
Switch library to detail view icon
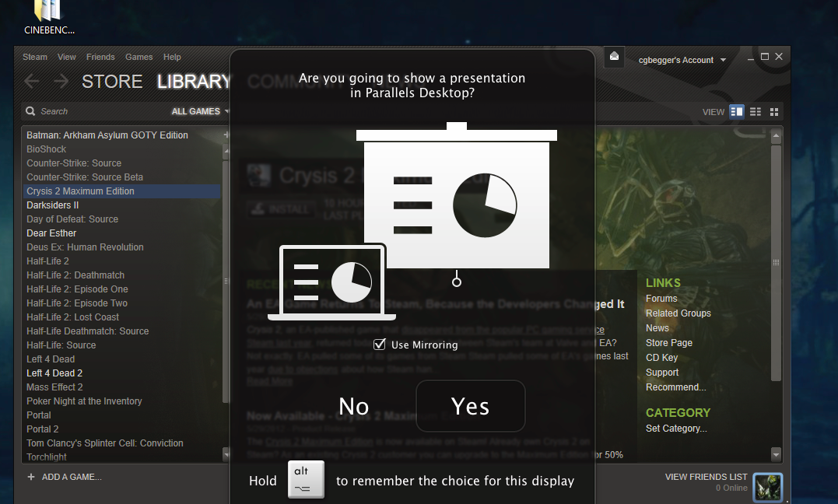(736, 111)
